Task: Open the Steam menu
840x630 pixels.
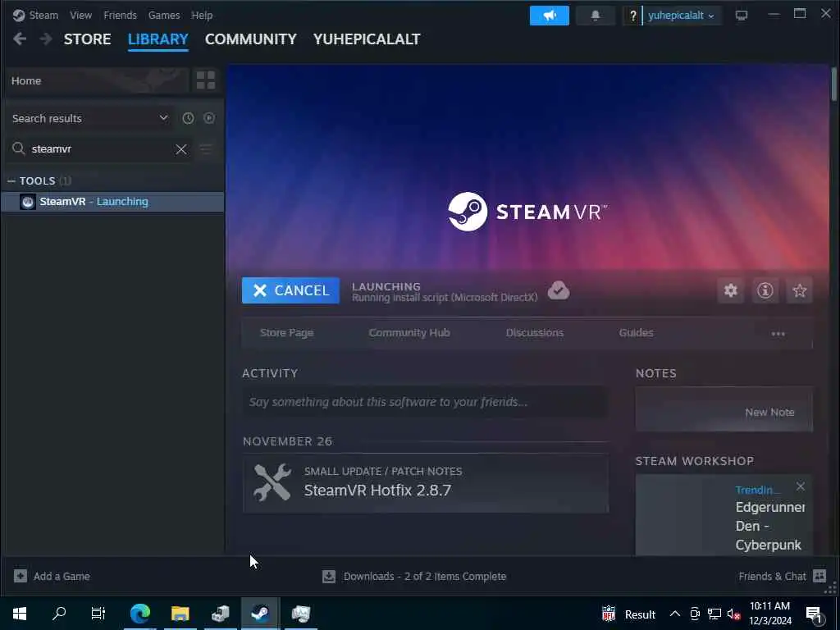Action: click(43, 15)
